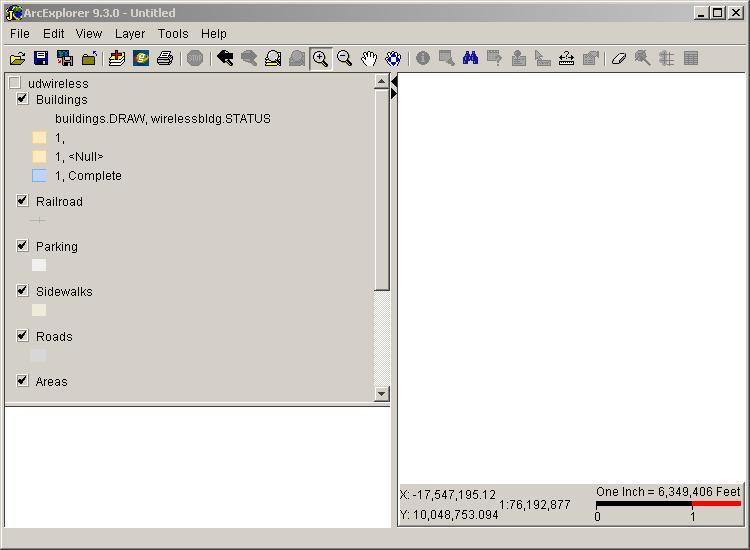Click the zoom to active layer icon
Image resolution: width=750 pixels, height=550 pixels.
point(273,59)
